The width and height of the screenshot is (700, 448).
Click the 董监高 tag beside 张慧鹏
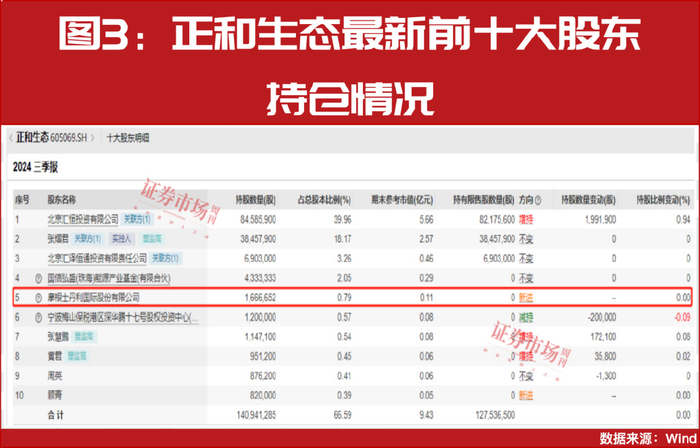[x=84, y=336]
